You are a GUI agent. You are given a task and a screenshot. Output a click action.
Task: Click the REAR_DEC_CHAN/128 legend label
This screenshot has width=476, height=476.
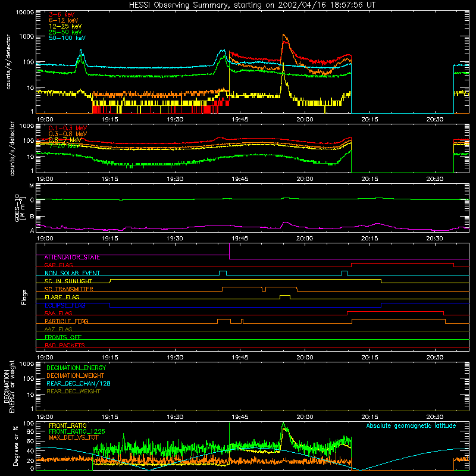(79, 383)
